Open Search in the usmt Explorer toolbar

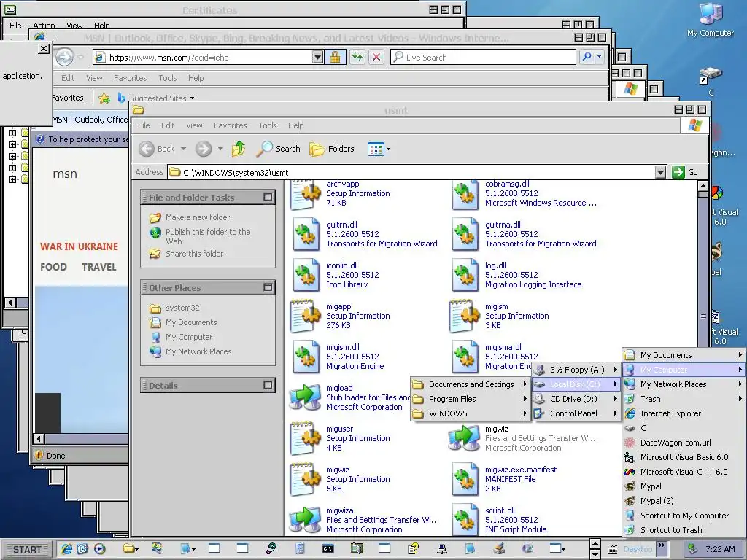tap(278, 149)
